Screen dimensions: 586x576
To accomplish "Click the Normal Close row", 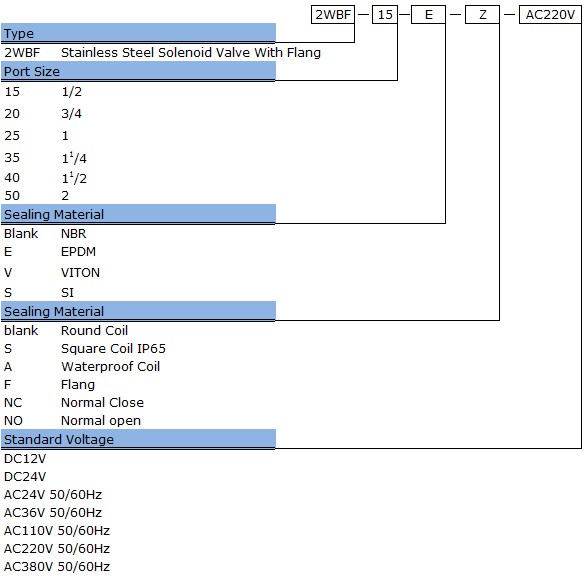I will 74,403.
